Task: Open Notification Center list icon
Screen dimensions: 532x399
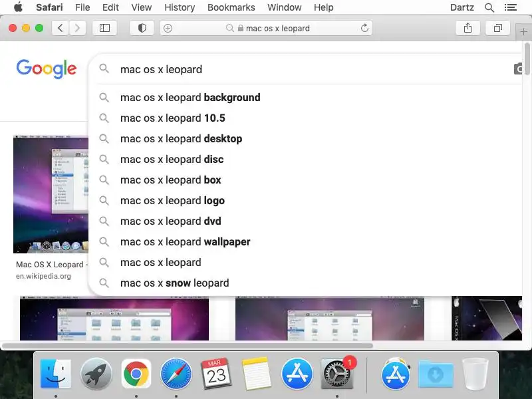Action: coord(510,7)
